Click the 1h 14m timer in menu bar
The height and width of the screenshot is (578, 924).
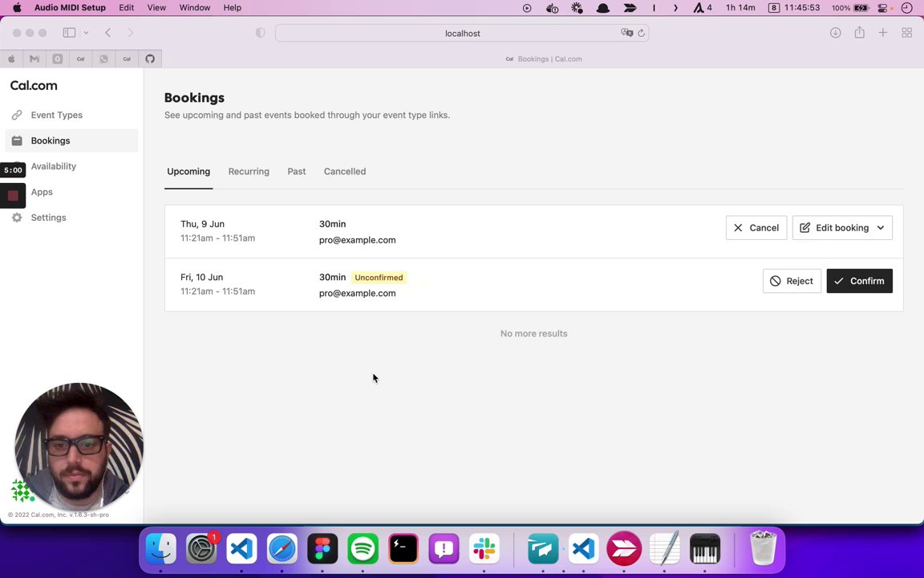tap(740, 8)
